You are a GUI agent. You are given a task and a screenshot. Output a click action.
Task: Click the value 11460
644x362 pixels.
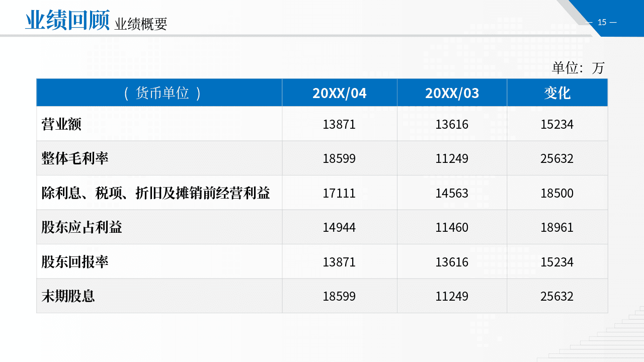pos(452,228)
